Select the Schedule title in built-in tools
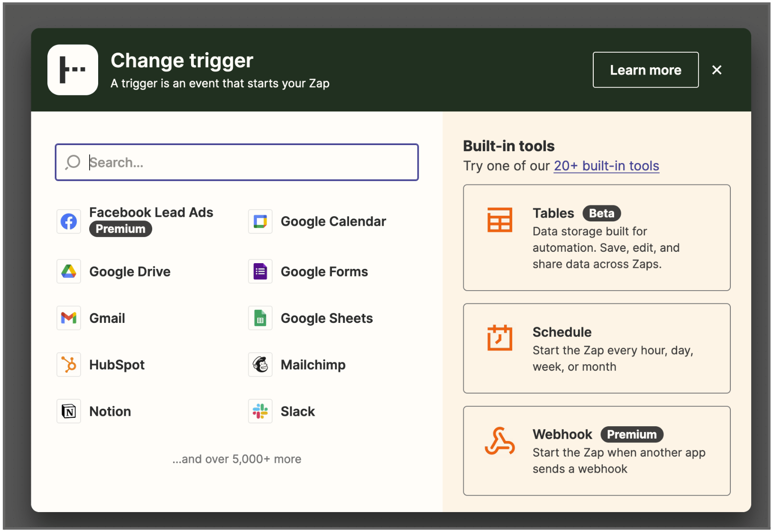The image size is (773, 532). [x=562, y=332]
